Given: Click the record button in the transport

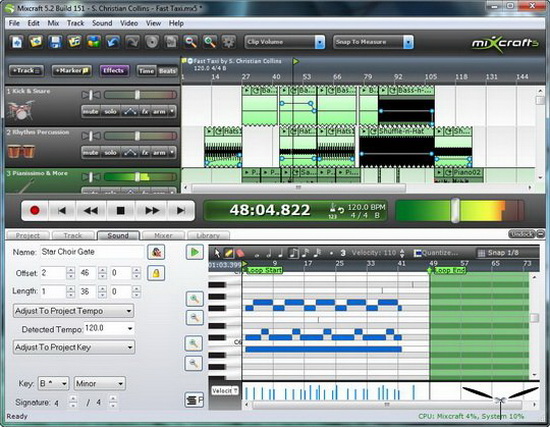Looking at the screenshot, I should (34, 211).
